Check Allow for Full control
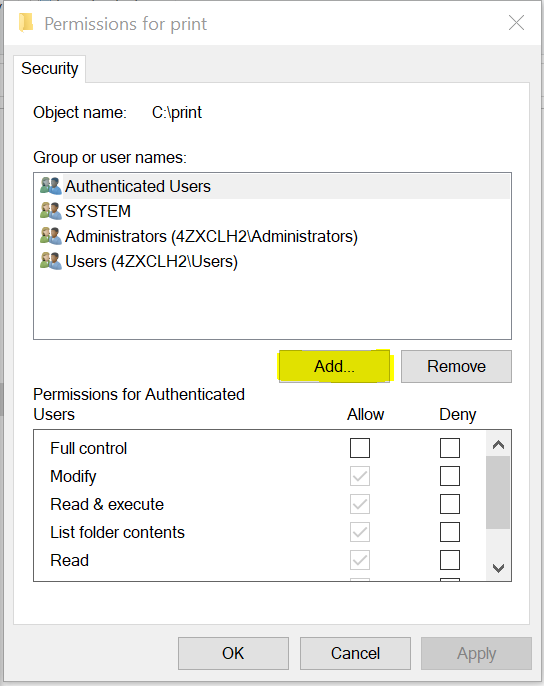Screen dimensions: 544x686 tap(360, 448)
